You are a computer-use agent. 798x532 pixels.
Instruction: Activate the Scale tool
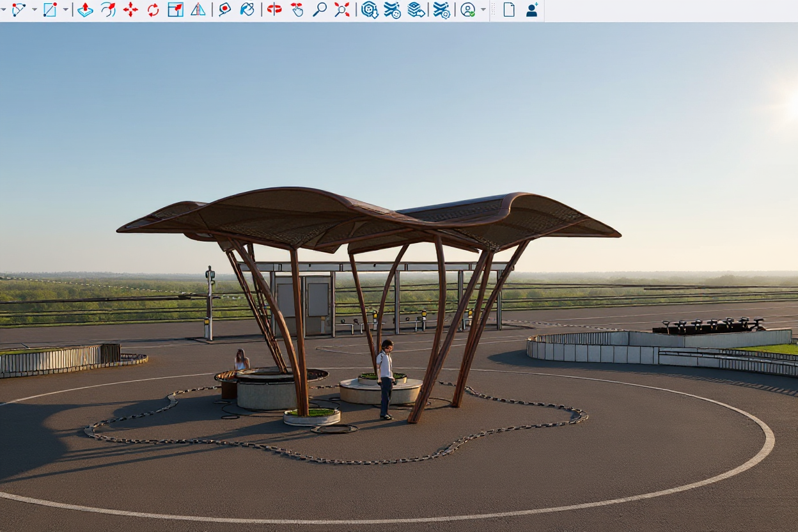[175, 10]
